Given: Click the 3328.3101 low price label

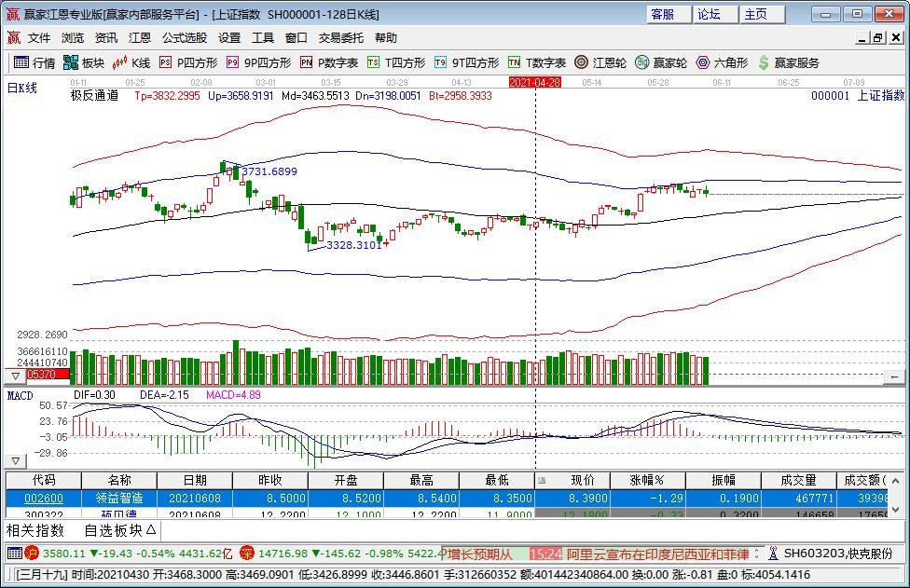Looking at the screenshot, I should (354, 245).
